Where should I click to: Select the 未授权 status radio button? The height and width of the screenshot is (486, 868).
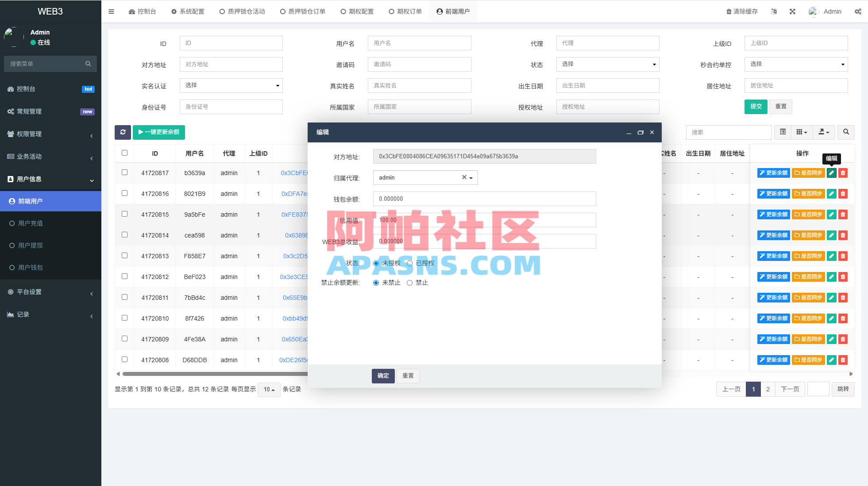376,263
